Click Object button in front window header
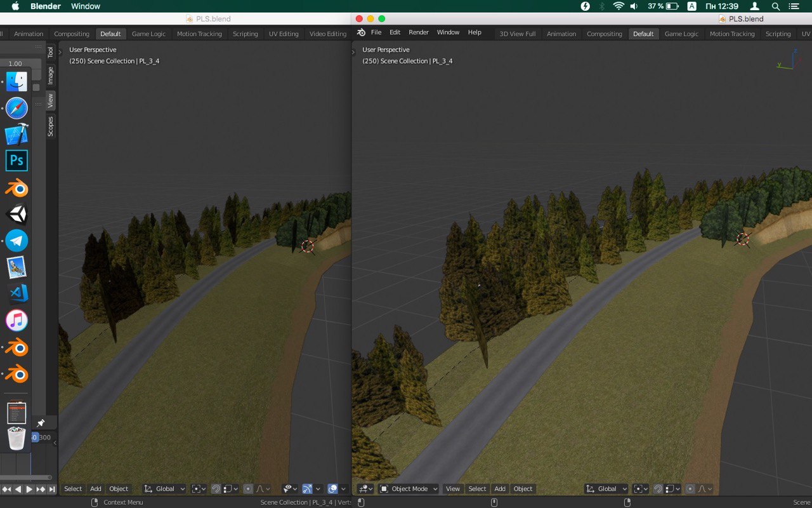Image resolution: width=812 pixels, height=508 pixels. click(523, 489)
